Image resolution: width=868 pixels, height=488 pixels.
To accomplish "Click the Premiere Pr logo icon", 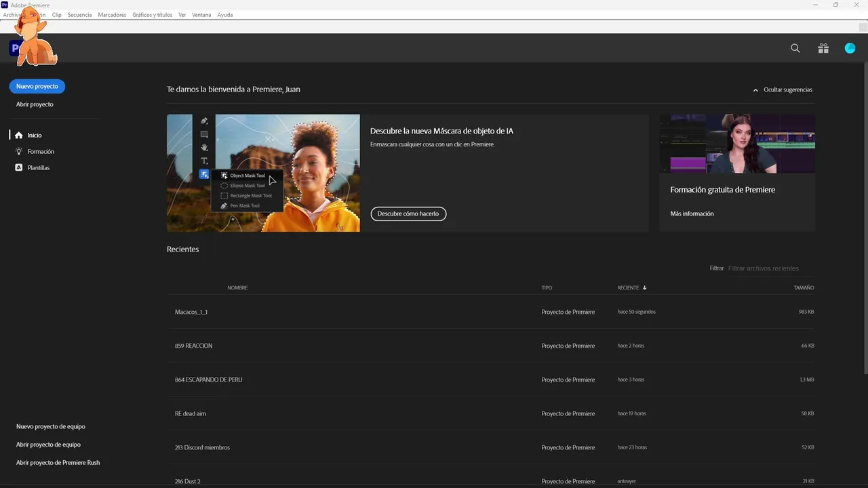I will point(15,48).
